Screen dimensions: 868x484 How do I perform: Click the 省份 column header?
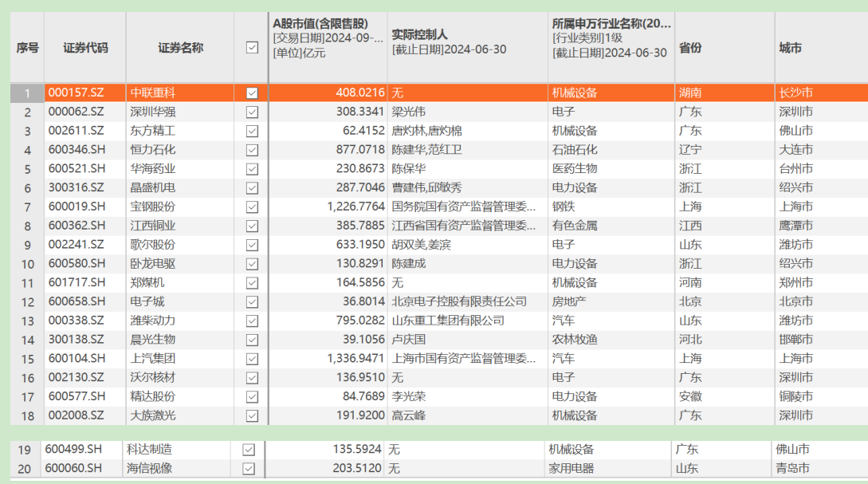point(725,48)
